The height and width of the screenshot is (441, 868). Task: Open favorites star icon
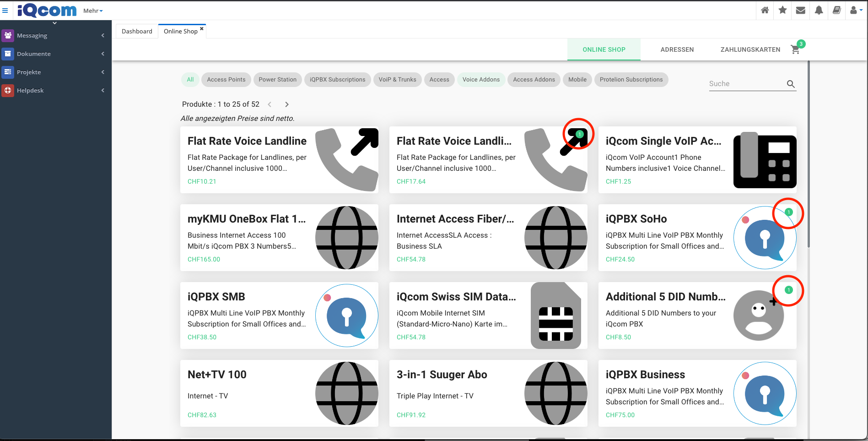[782, 10]
